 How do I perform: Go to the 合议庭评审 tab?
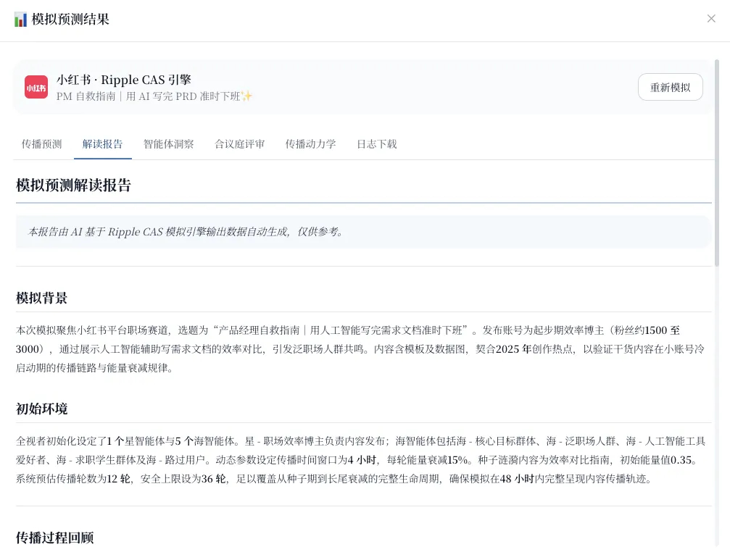(239, 144)
